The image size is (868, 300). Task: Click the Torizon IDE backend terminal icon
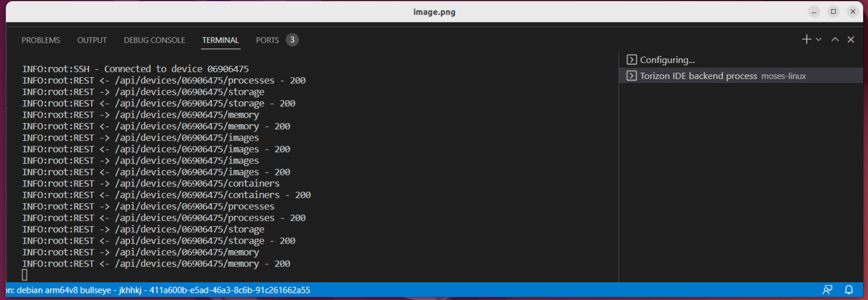point(631,76)
